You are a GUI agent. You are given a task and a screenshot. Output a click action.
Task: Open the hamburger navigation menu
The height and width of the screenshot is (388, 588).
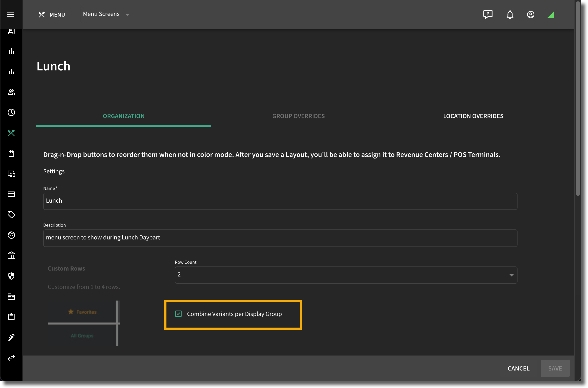pyautogui.click(x=10, y=14)
